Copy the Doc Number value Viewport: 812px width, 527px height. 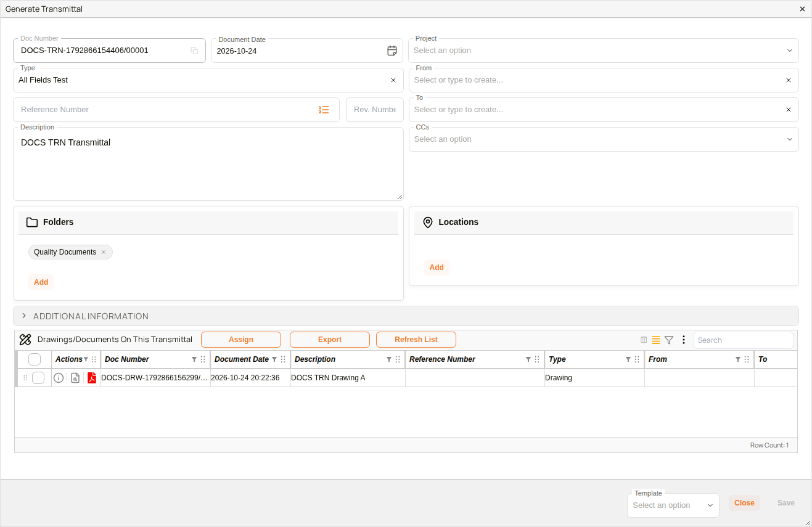pyautogui.click(x=194, y=51)
